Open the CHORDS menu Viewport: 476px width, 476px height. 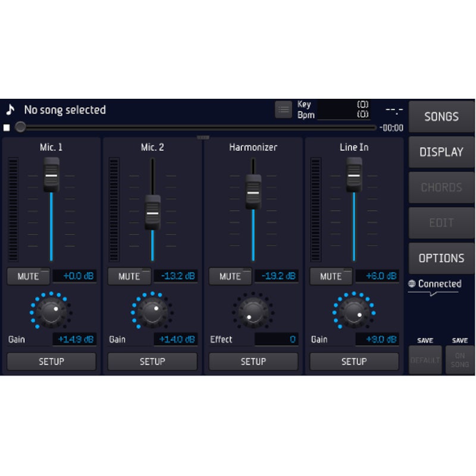[441, 187]
